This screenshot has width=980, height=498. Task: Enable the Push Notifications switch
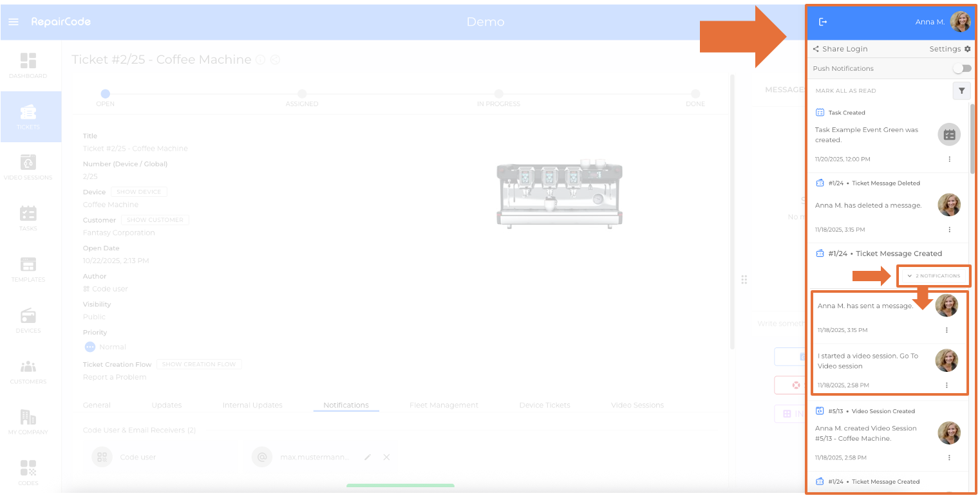962,68
